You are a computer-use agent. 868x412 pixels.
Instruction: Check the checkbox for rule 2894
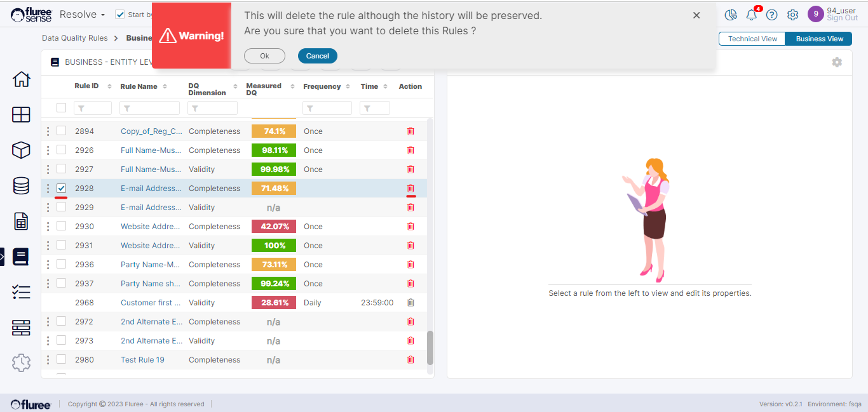click(62, 131)
